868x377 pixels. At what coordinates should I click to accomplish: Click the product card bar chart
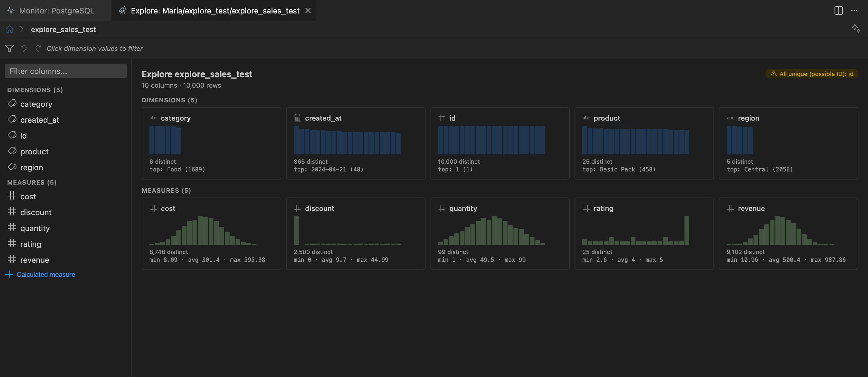tap(635, 140)
